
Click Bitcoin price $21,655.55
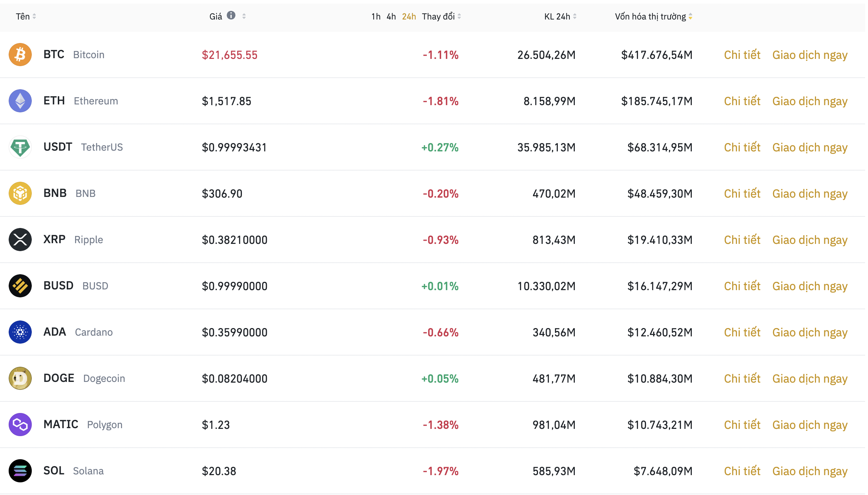[230, 55]
